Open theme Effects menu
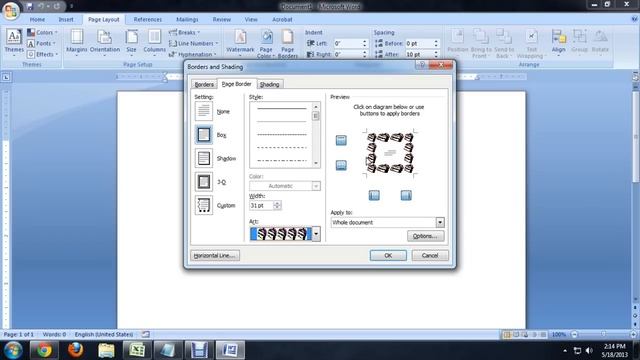 (42, 54)
